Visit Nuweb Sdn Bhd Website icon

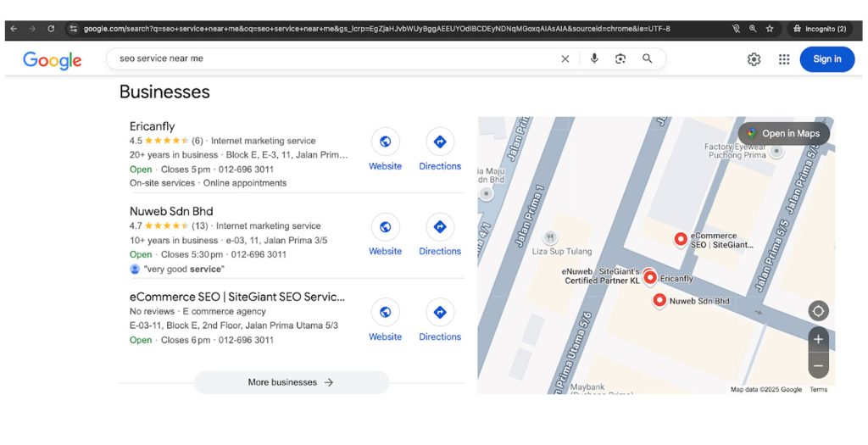pos(386,227)
